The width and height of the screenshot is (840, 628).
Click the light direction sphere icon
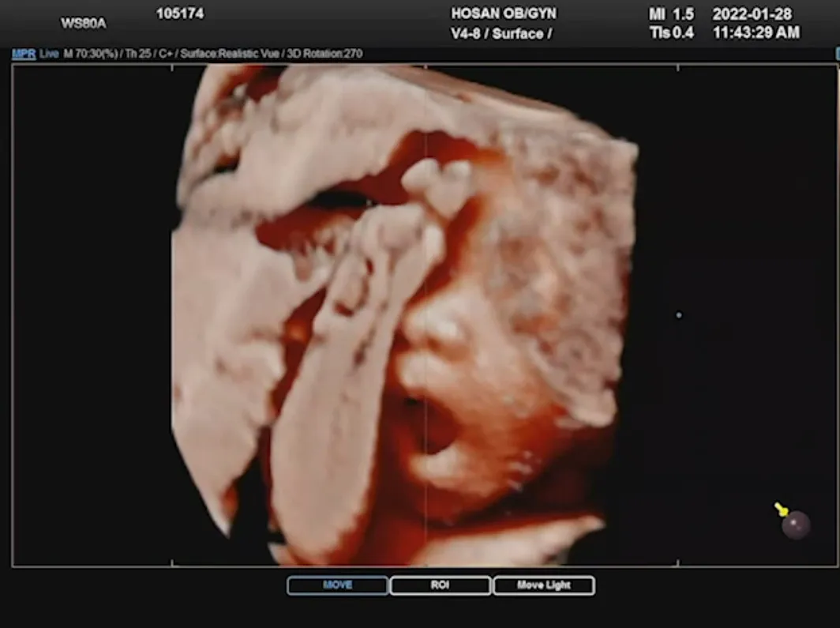[796, 525]
